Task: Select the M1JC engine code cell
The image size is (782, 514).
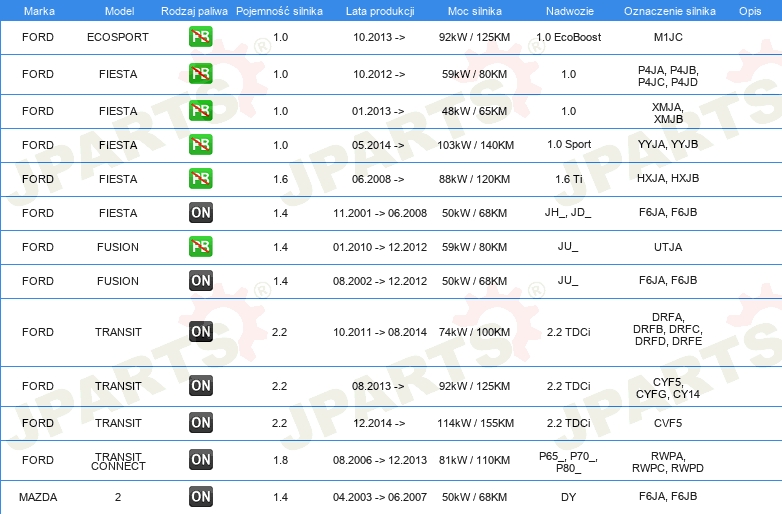Action: [x=668, y=37]
